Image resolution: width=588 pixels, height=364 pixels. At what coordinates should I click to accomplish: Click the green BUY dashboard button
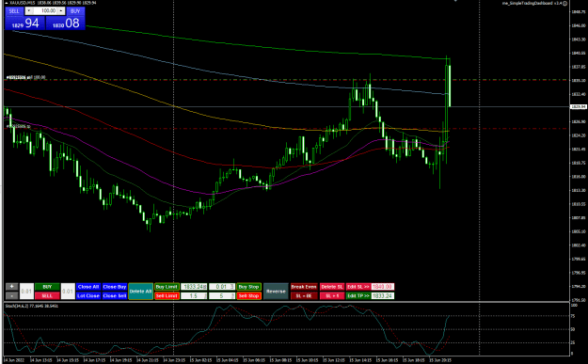[x=47, y=287]
